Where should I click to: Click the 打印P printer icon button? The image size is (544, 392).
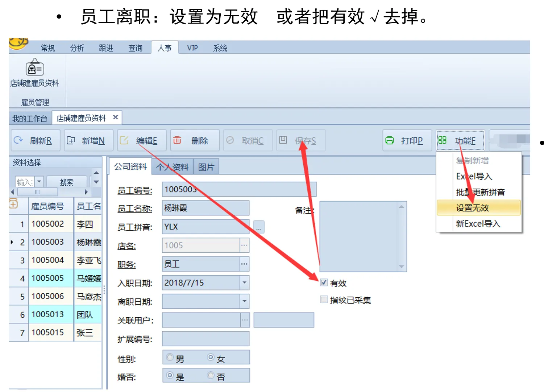pyautogui.click(x=390, y=140)
